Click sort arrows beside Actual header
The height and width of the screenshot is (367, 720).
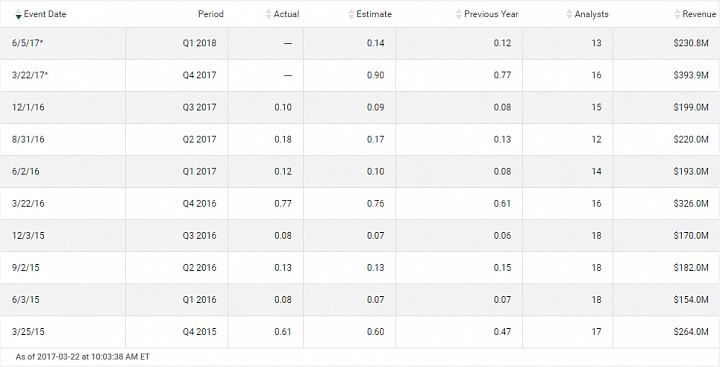(x=268, y=14)
